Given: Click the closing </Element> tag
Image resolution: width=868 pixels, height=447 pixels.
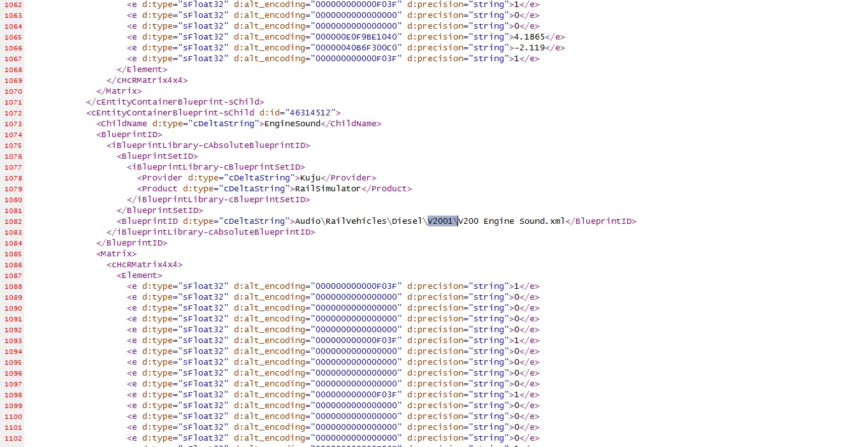Looking at the screenshot, I should [x=142, y=70].
